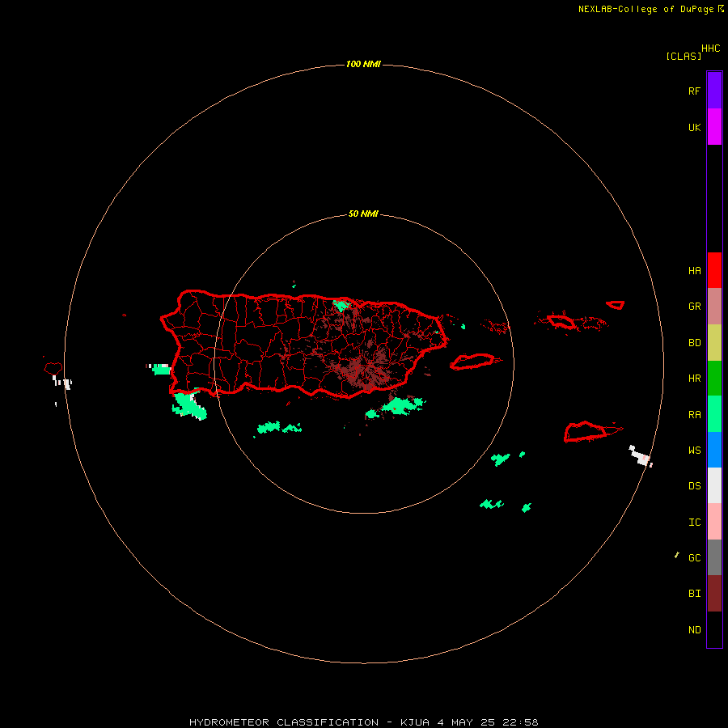Click the RF legend label
Screen dimensions: 728x728
(x=694, y=91)
